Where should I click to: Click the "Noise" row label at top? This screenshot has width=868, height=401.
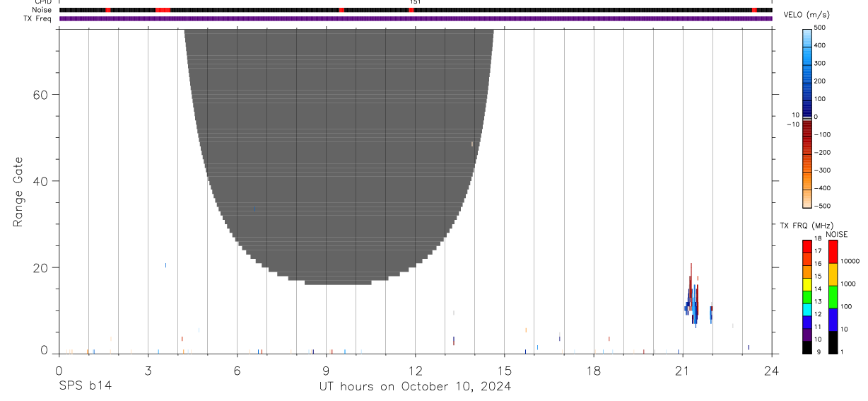click(x=43, y=10)
